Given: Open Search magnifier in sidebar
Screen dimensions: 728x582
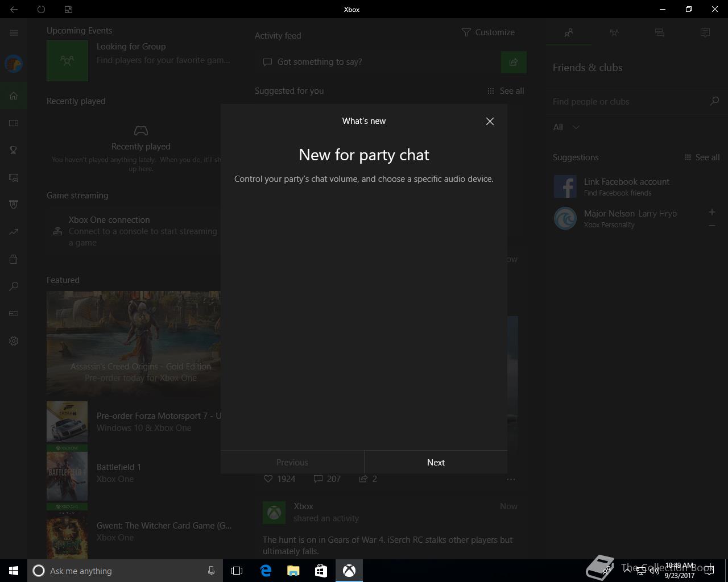Looking at the screenshot, I should [x=14, y=286].
